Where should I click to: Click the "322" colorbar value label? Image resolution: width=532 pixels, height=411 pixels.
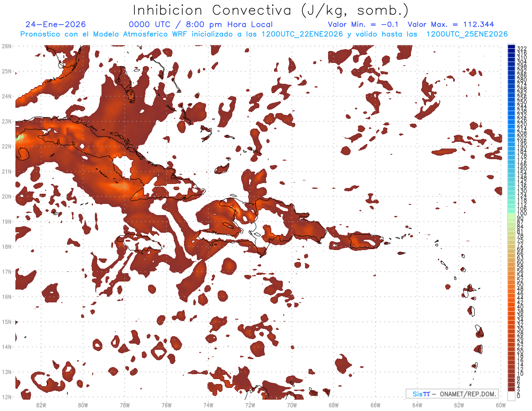(522, 48)
